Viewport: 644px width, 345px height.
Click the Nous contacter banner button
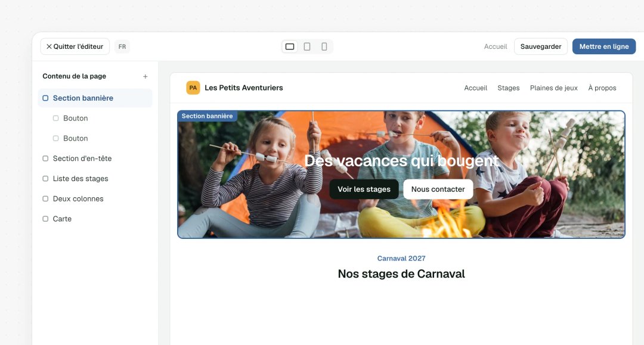[x=438, y=189]
